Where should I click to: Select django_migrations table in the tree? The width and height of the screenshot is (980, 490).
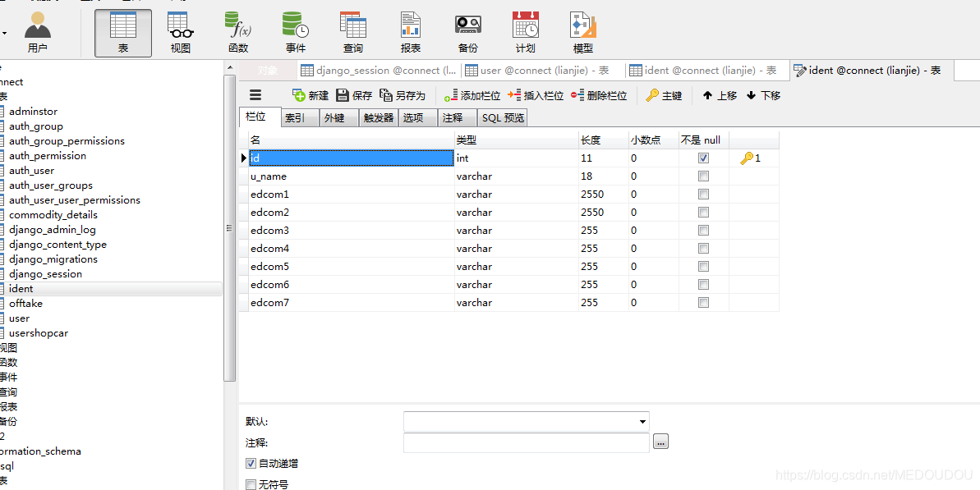53,259
